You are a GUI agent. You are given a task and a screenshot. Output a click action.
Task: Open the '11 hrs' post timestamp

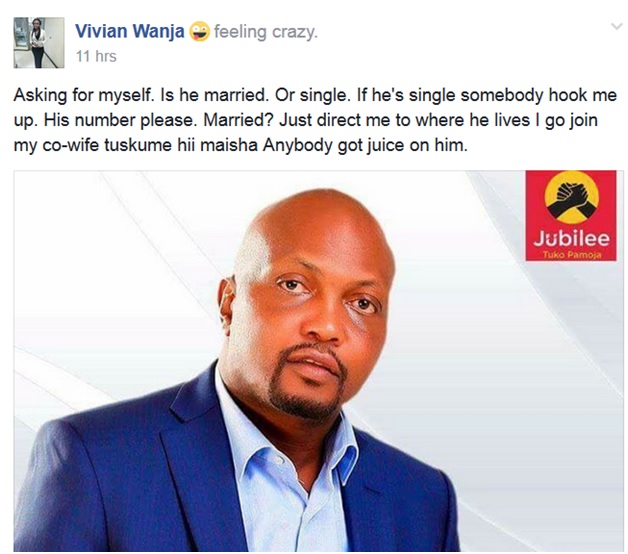[96, 56]
